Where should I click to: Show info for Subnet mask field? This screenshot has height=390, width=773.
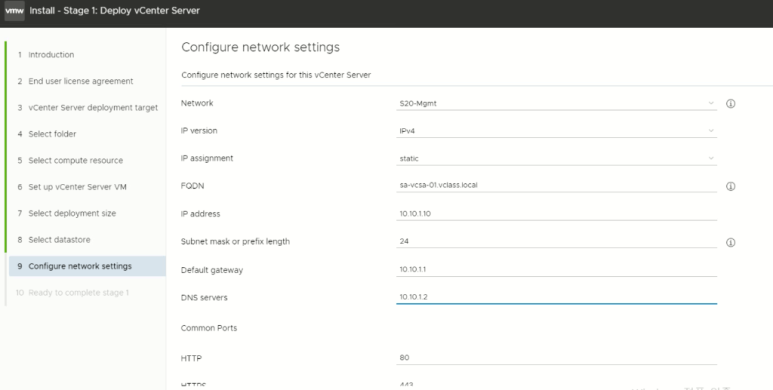click(731, 243)
